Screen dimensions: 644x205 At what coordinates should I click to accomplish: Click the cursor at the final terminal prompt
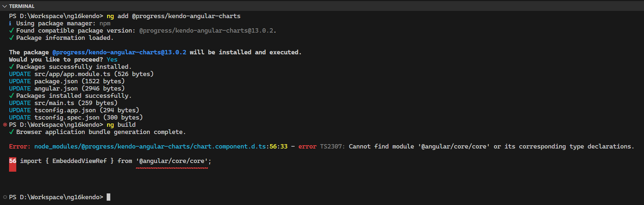point(108,197)
